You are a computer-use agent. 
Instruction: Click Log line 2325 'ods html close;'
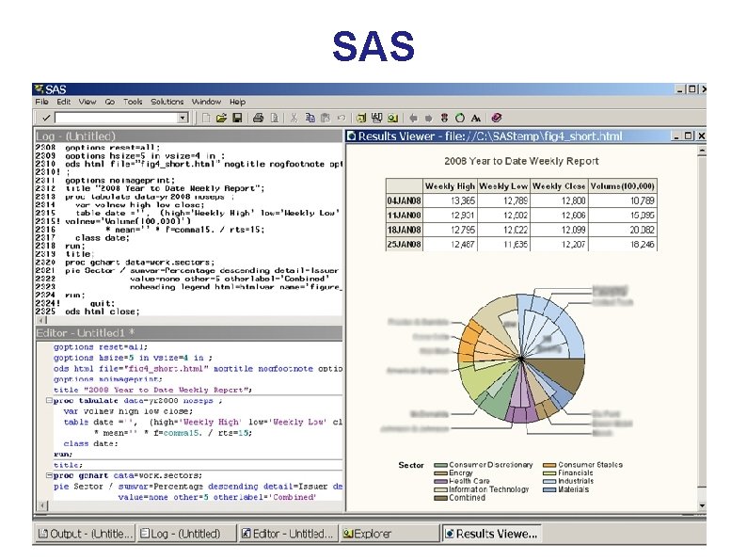point(103,312)
